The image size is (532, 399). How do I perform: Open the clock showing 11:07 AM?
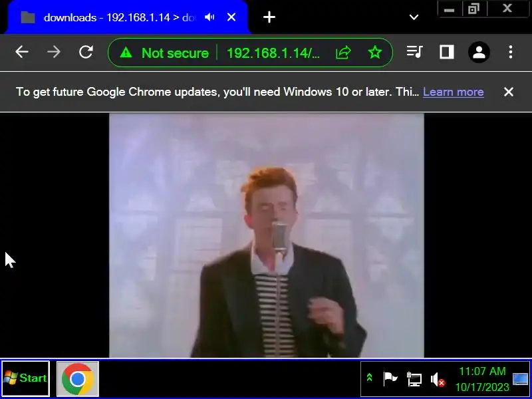482,379
